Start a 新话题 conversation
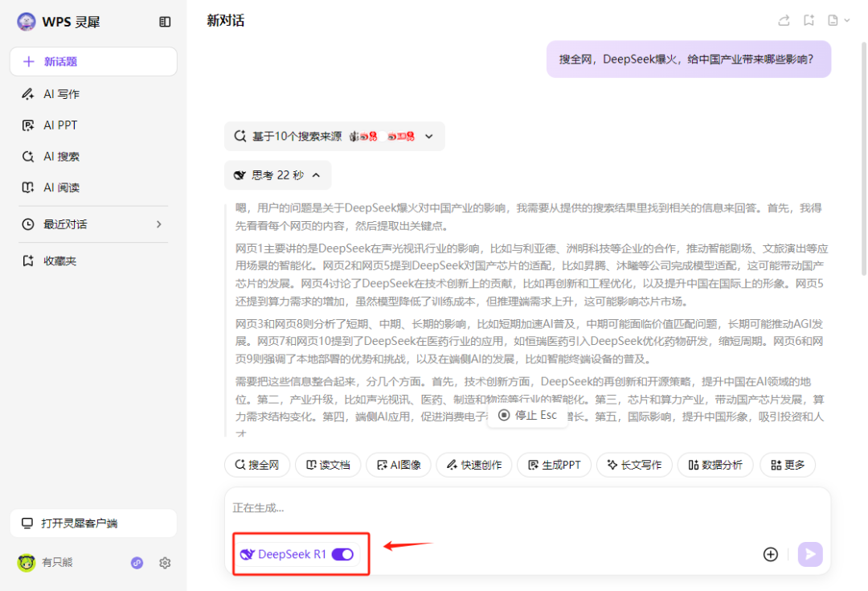Image resolution: width=868 pixels, height=591 pixels. pos(93,61)
